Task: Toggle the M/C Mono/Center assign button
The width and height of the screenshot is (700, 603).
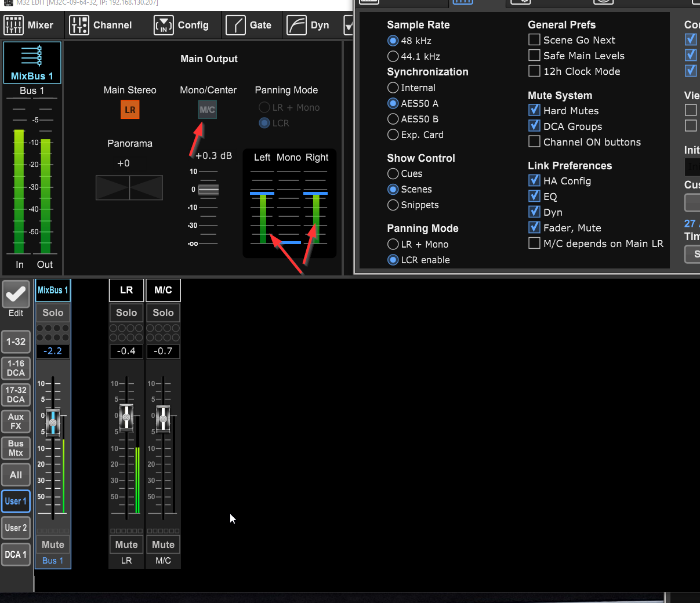Action: pyautogui.click(x=208, y=110)
